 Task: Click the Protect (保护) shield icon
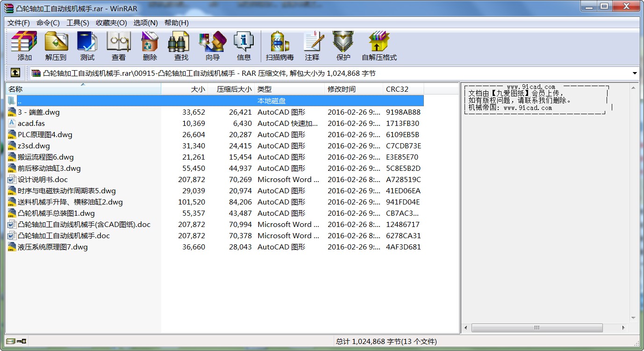[343, 46]
